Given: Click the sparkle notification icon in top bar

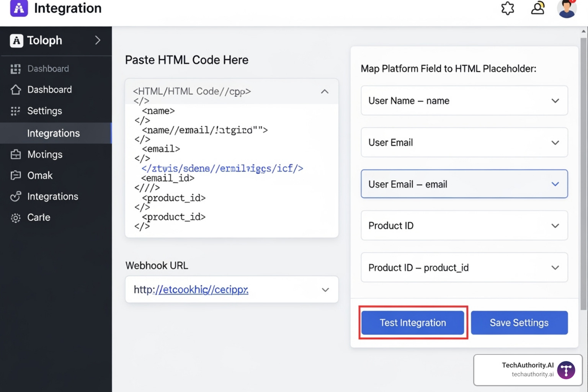Looking at the screenshot, I should [507, 8].
